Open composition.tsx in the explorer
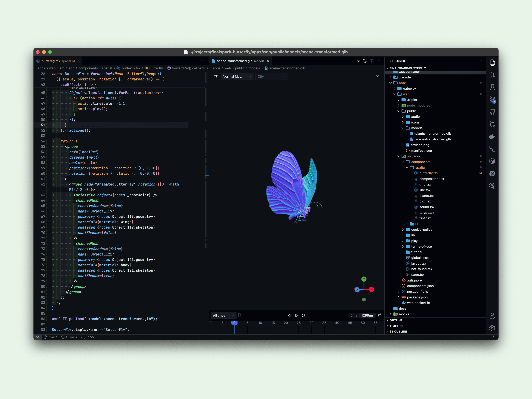This screenshot has width=532, height=399. point(431,179)
